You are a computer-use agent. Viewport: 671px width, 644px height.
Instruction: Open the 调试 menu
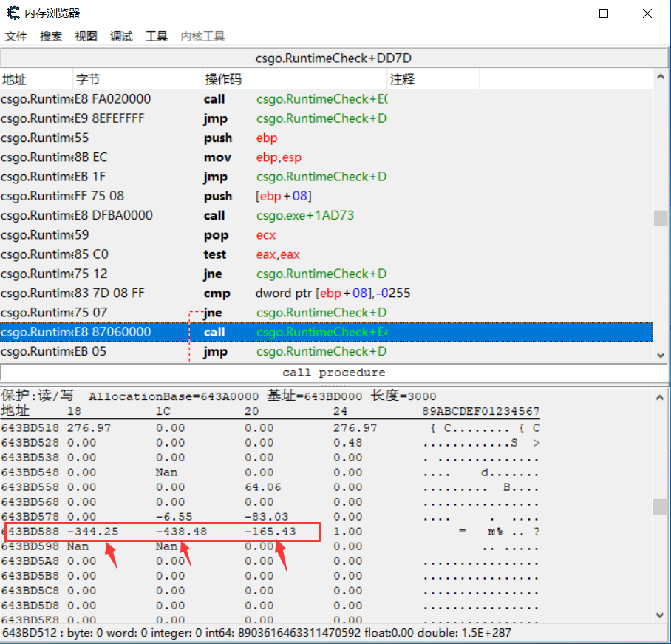(x=121, y=36)
